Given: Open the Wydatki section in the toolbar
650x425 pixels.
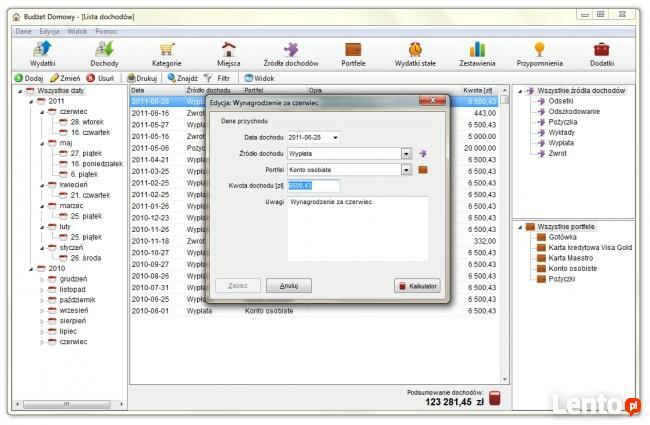Looking at the screenshot, I should coord(43,53).
